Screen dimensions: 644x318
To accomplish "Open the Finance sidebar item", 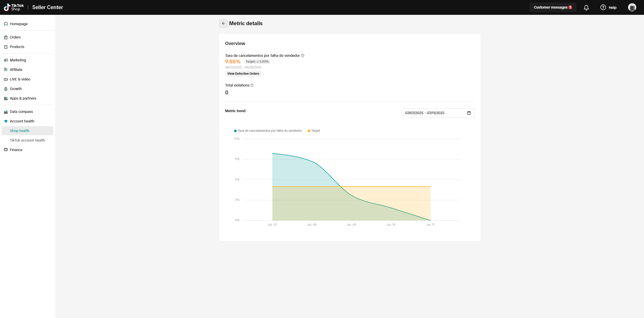I will coord(16,150).
